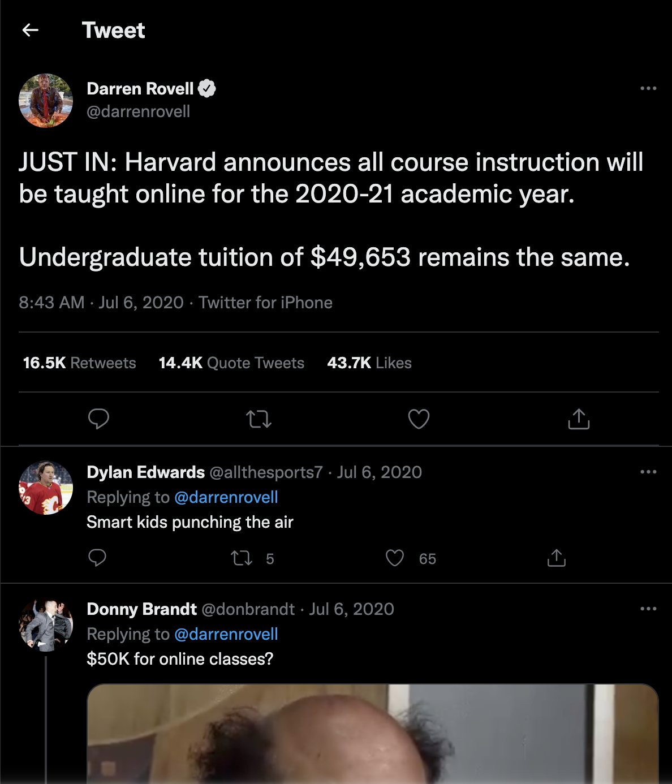Go back using the arrow icon

[x=31, y=30]
